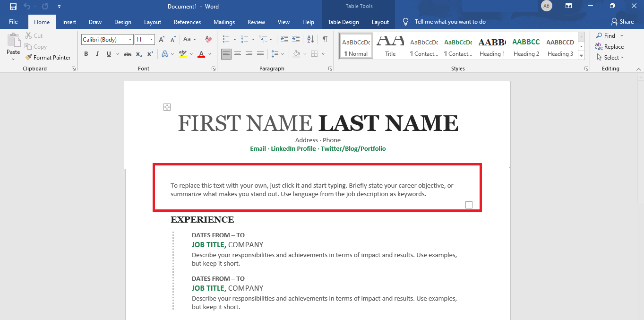This screenshot has width=644, height=320.
Task: Click the Paste clipboard icon
Action: [13, 40]
